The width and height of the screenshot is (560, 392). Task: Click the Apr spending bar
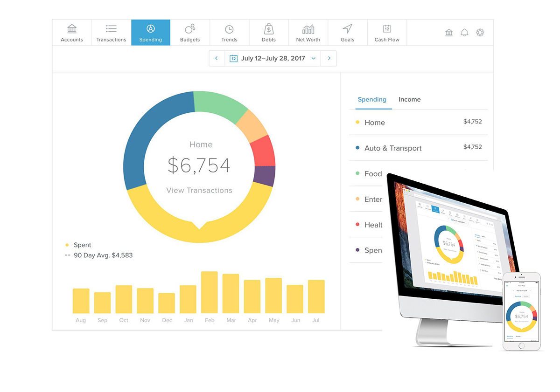click(x=252, y=296)
